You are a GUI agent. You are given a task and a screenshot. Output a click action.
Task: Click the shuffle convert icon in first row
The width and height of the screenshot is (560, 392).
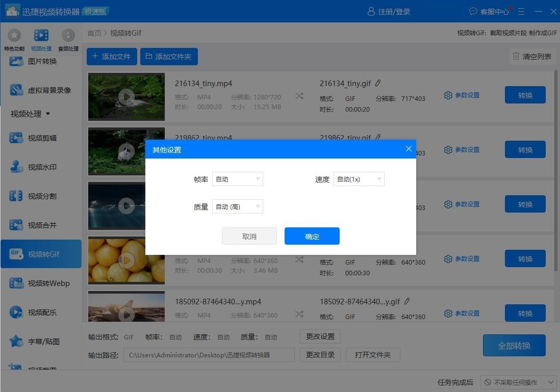coord(299,96)
